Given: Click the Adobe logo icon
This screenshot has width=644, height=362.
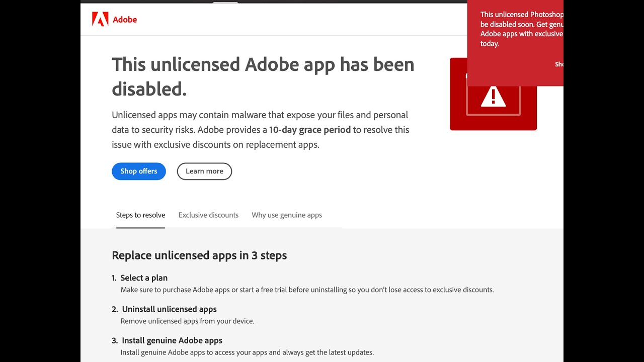Looking at the screenshot, I should (x=100, y=20).
